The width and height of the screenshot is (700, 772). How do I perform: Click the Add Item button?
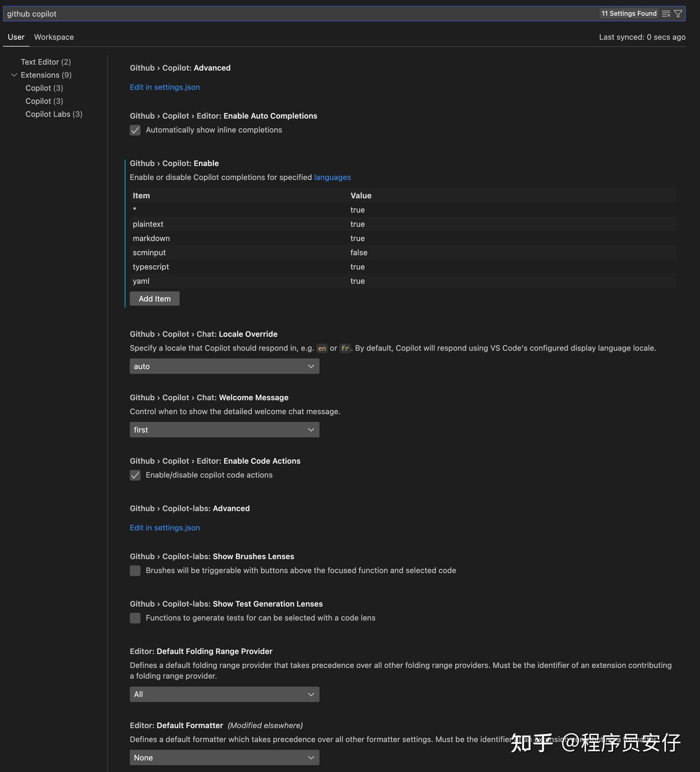pyautogui.click(x=155, y=298)
